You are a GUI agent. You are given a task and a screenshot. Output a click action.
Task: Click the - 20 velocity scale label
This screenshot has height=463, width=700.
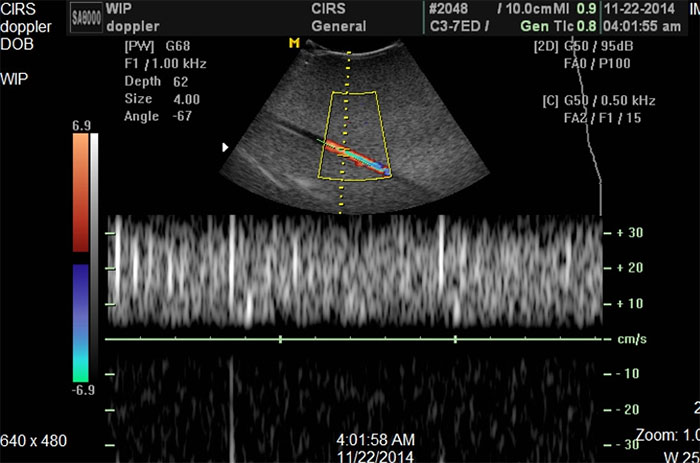click(628, 409)
